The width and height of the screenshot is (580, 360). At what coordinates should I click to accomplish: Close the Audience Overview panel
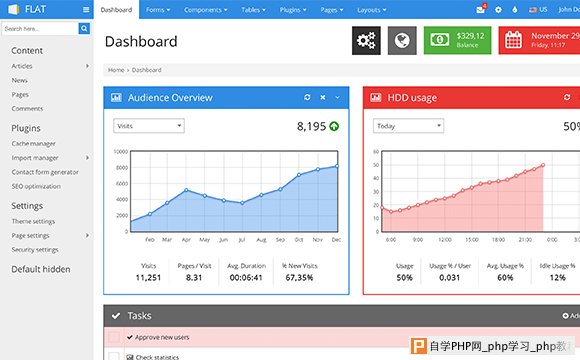[x=323, y=97]
